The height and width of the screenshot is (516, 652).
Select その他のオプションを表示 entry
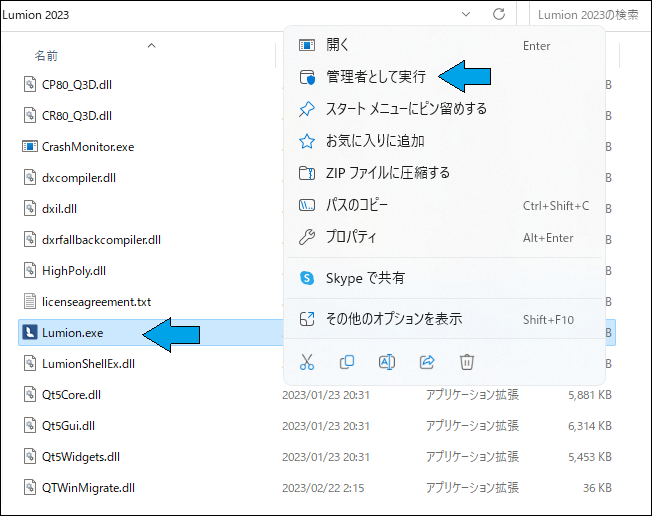(x=444, y=319)
